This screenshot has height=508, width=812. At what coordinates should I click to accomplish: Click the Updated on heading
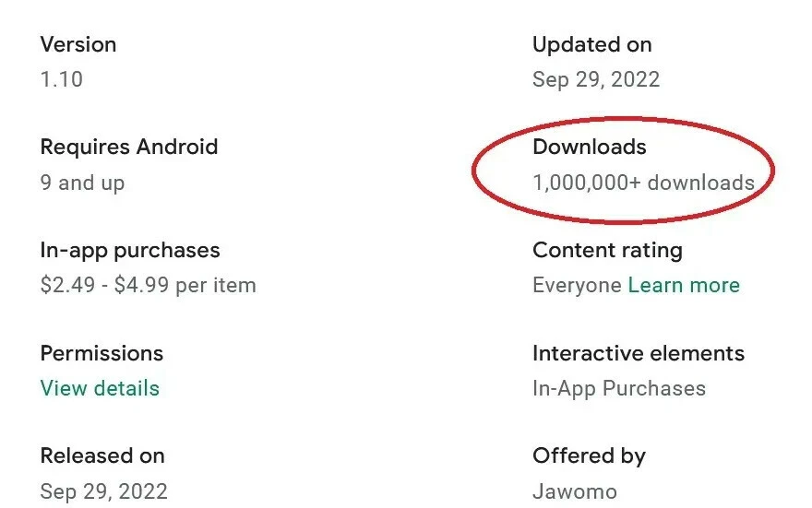(x=592, y=44)
